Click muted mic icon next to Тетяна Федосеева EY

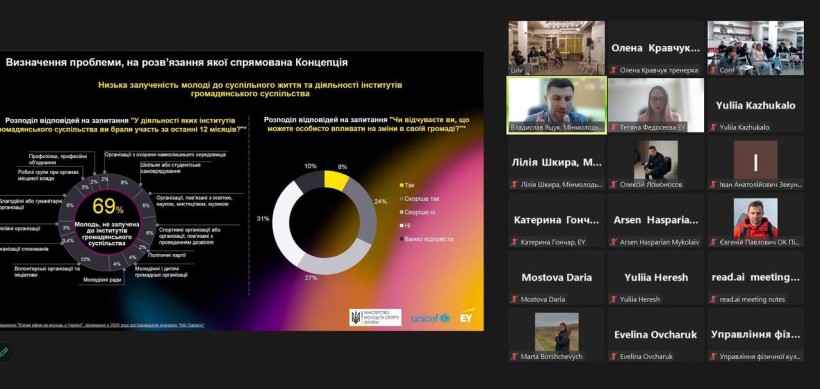point(614,127)
